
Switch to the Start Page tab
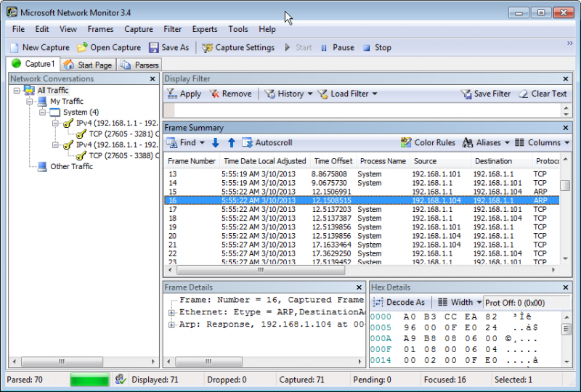pyautogui.click(x=88, y=65)
